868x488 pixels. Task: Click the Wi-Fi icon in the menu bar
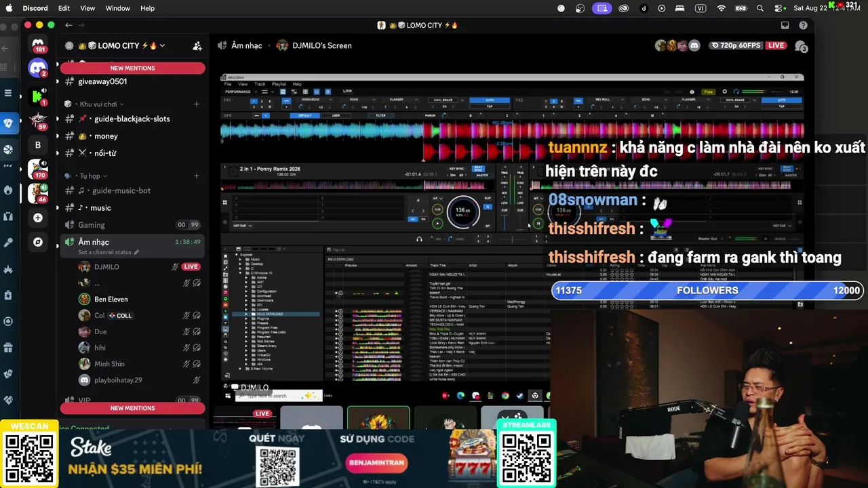pos(722,8)
